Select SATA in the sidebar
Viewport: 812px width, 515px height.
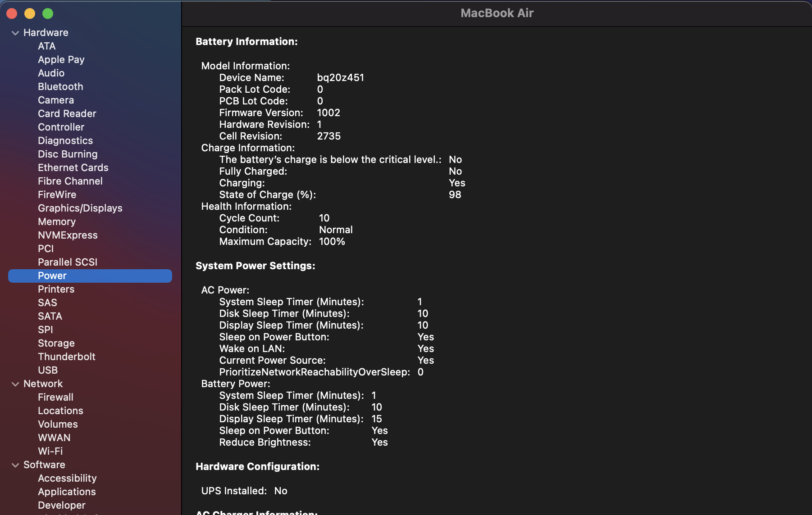(x=50, y=316)
